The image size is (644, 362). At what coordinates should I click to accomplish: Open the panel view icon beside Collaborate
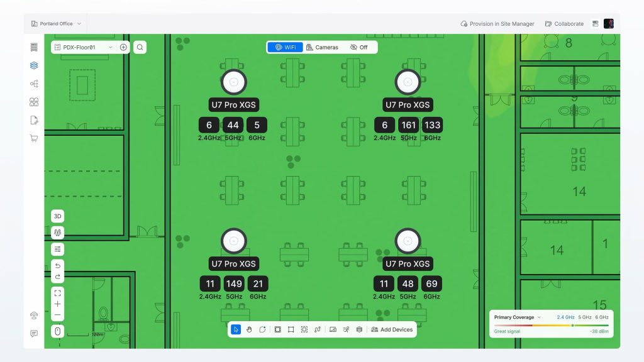click(595, 24)
